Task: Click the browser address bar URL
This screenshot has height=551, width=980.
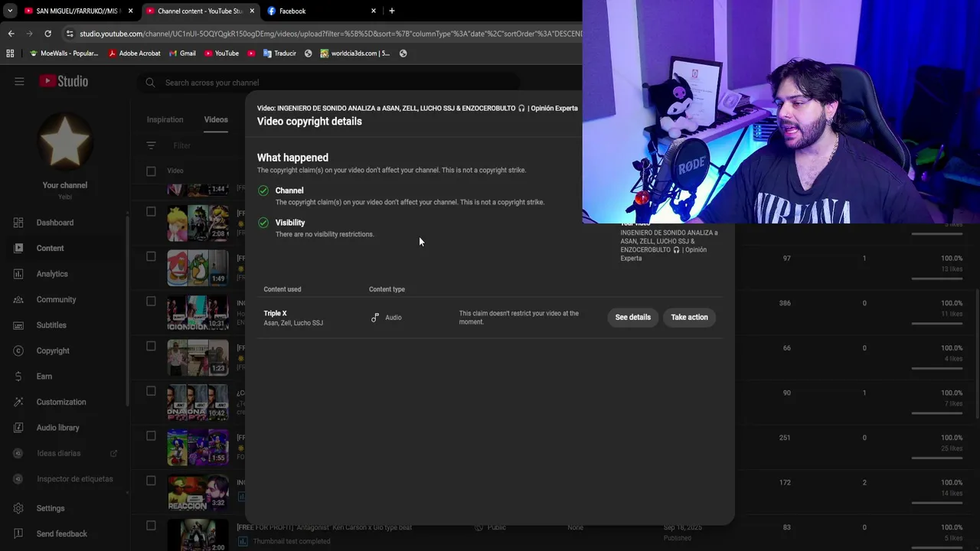Action: (329, 34)
